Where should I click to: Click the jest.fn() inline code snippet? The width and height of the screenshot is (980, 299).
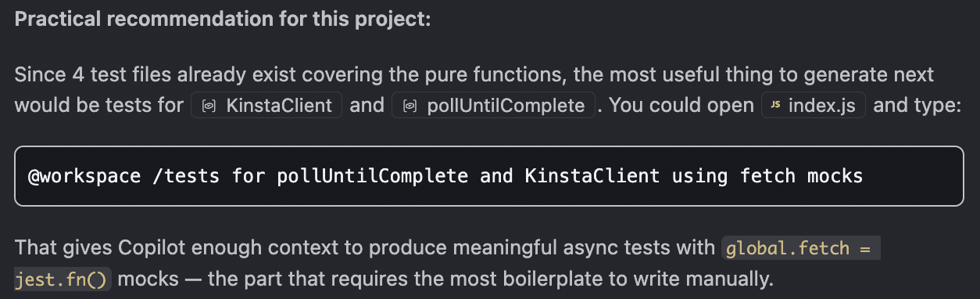click(63, 279)
